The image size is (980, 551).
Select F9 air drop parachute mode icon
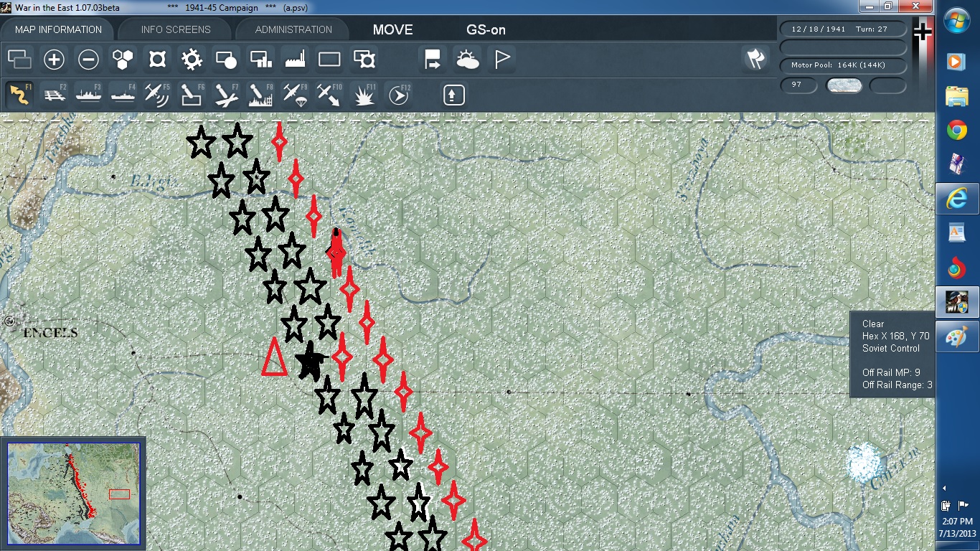(x=295, y=95)
